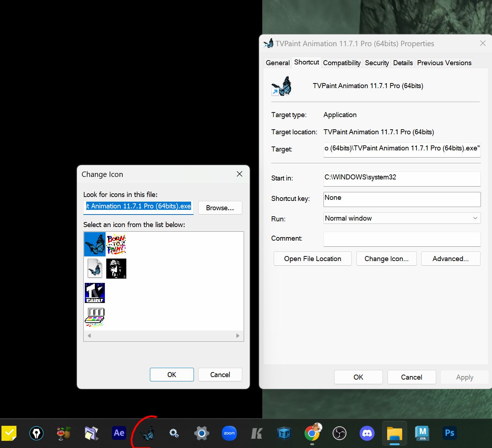Launch Photoshop from the taskbar
Screen dimensions: 492x448
click(450, 433)
